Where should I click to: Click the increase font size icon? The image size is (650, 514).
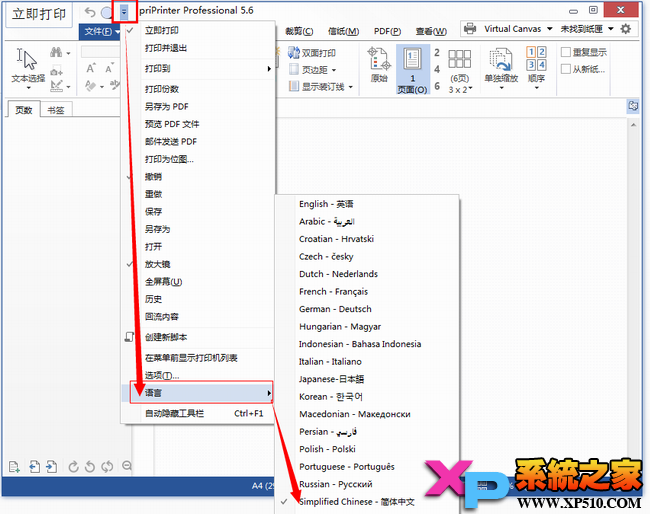point(91,68)
